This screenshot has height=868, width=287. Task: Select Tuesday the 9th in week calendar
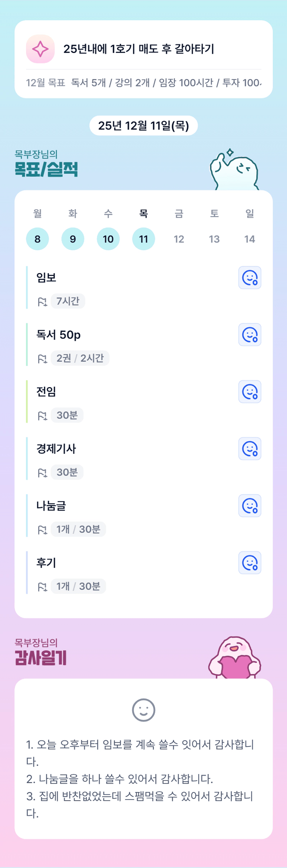[x=73, y=239]
